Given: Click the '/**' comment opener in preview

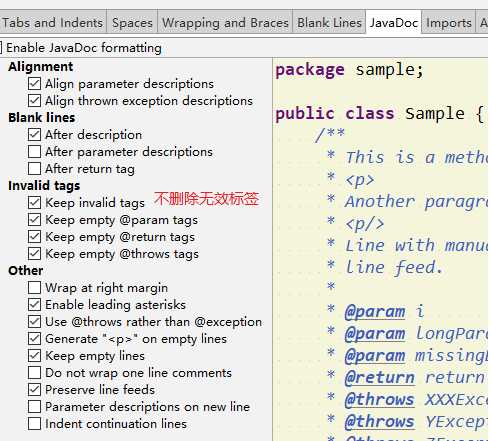Looking at the screenshot, I should click(330, 134).
